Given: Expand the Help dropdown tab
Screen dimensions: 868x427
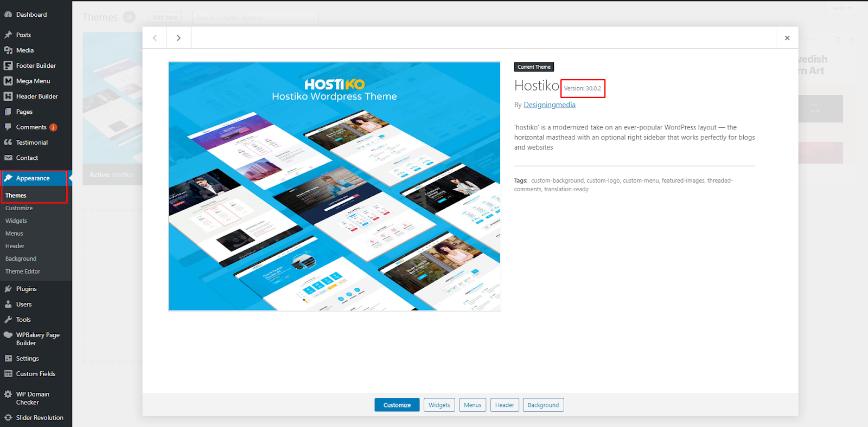Looking at the screenshot, I should (x=843, y=8).
